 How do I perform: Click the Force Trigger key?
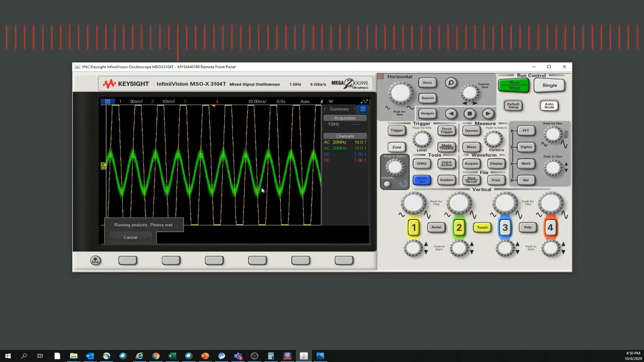[x=446, y=131]
